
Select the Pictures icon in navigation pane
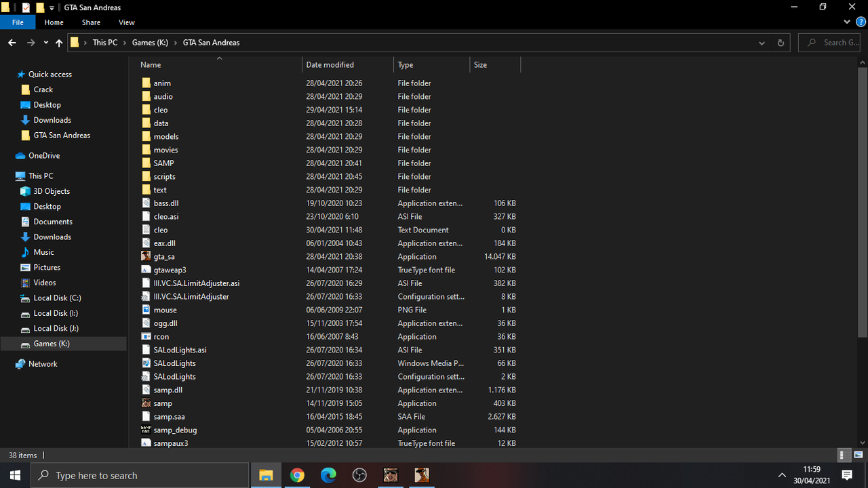coord(26,267)
